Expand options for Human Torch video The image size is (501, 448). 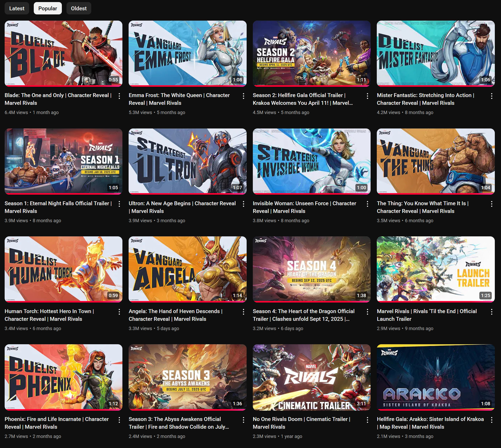119,312
